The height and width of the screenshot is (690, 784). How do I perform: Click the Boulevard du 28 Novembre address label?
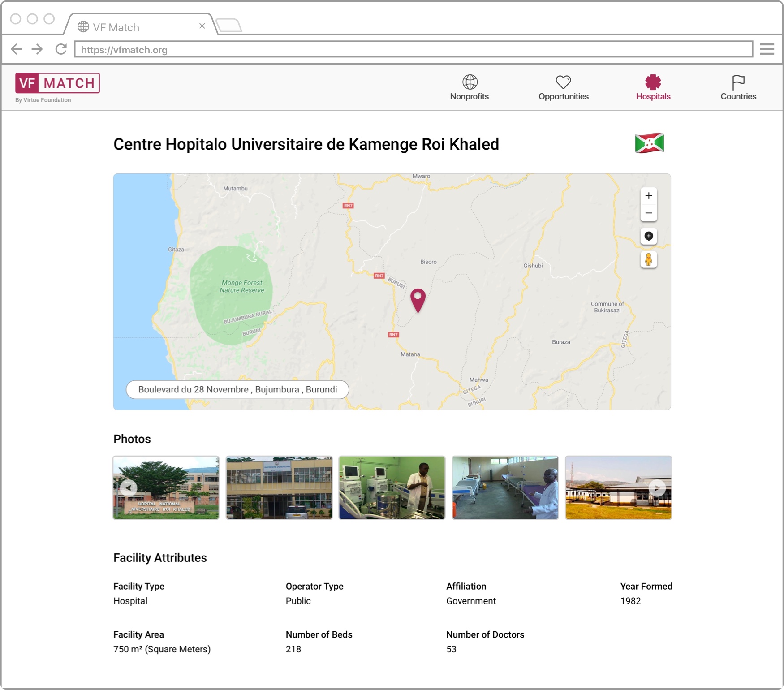(x=237, y=389)
